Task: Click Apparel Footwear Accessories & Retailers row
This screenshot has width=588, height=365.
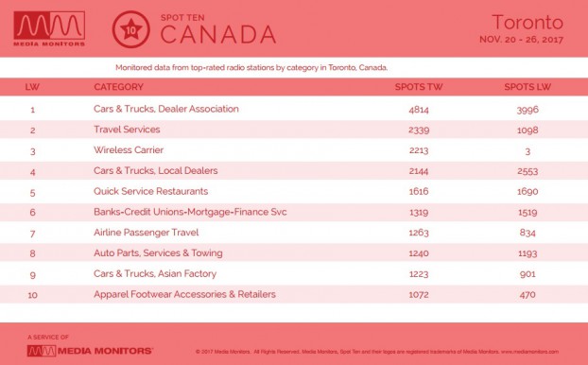Action: (294, 294)
